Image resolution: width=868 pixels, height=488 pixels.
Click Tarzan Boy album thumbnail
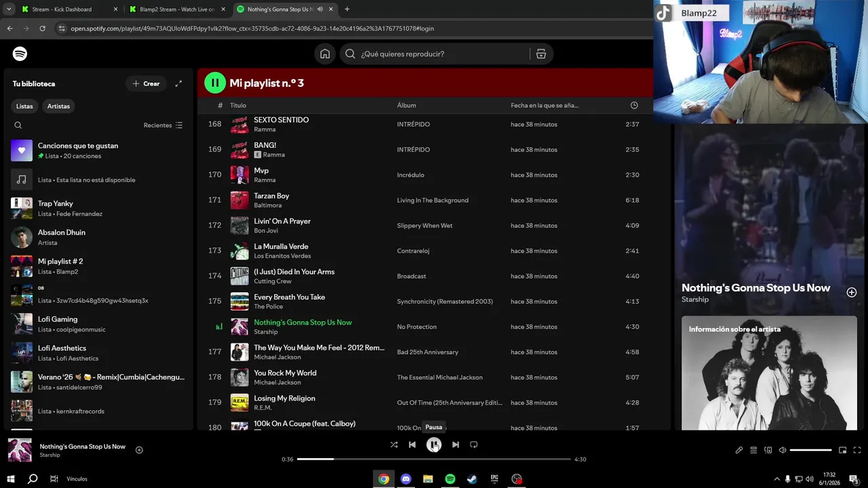(239, 200)
